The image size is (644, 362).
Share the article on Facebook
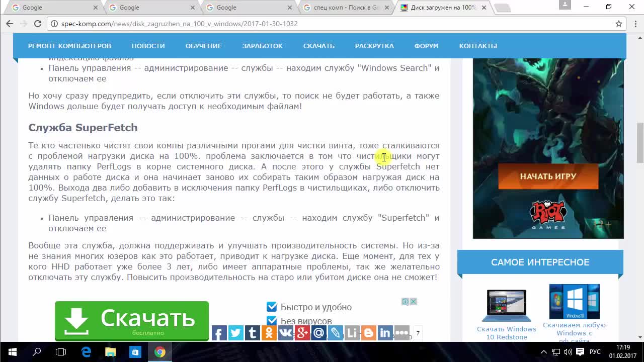pyautogui.click(x=219, y=333)
